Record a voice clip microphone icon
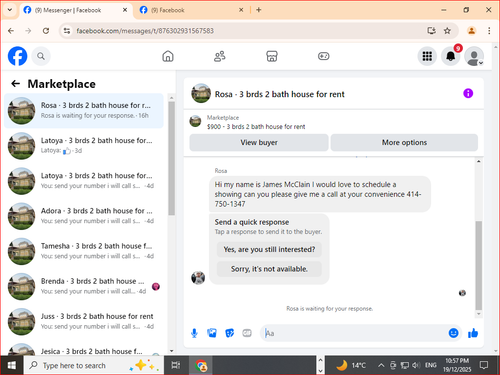 coord(194,333)
